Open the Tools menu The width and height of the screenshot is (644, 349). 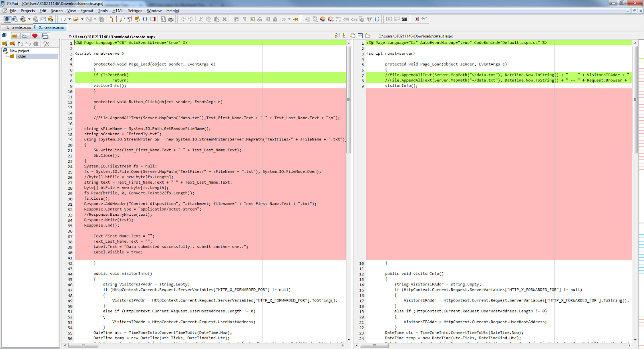[x=103, y=11]
